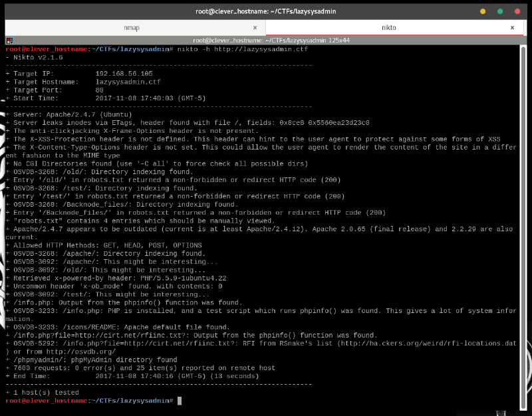This screenshot has height=416, width=532.
Task: Maximize window using the green button
Action: [500, 11]
